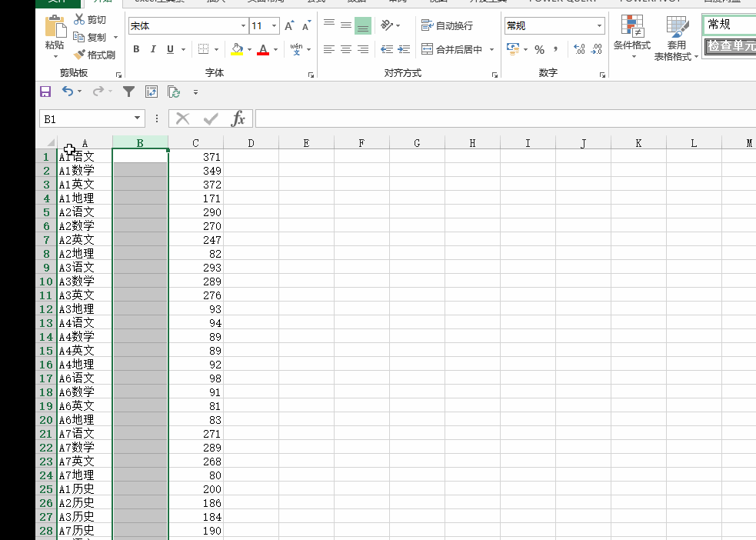Open the Number (数字) dialog launcher
The height and width of the screenshot is (540, 756).
coord(602,75)
